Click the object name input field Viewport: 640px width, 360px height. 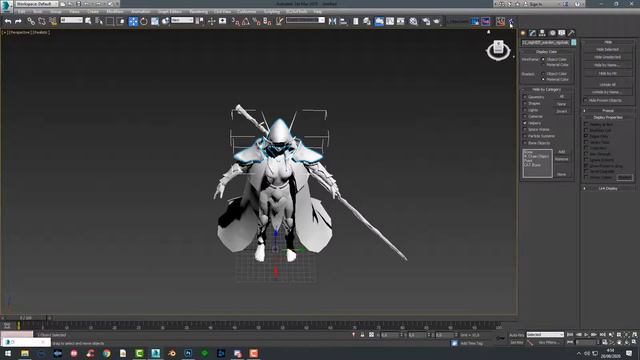click(x=545, y=42)
